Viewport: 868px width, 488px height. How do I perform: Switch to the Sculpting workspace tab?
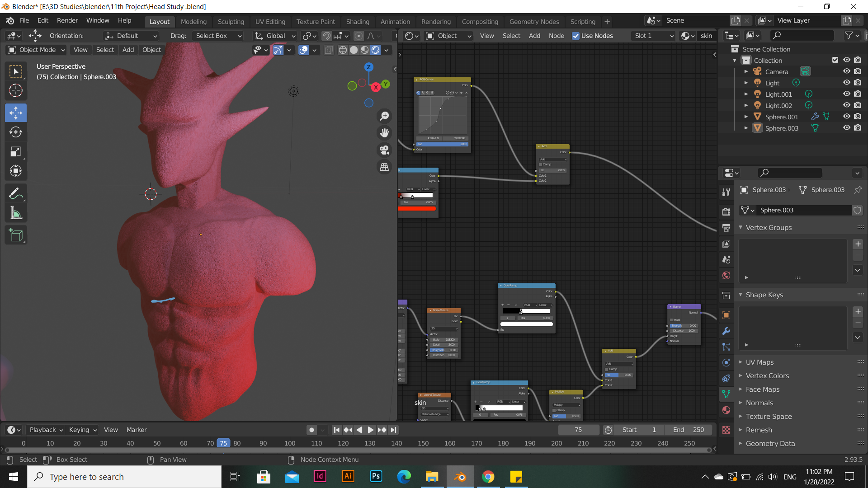click(231, 21)
